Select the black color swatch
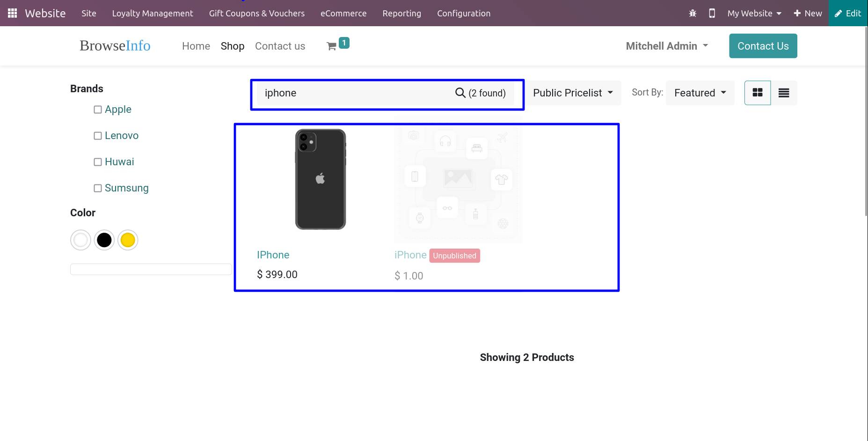The width and height of the screenshot is (868, 441). click(x=104, y=240)
